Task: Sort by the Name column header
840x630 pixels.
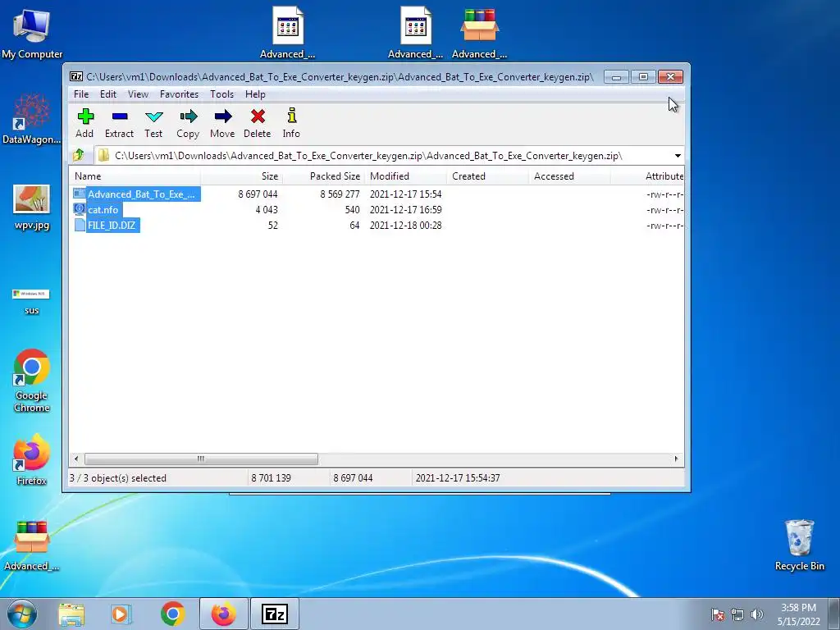Action: point(135,176)
